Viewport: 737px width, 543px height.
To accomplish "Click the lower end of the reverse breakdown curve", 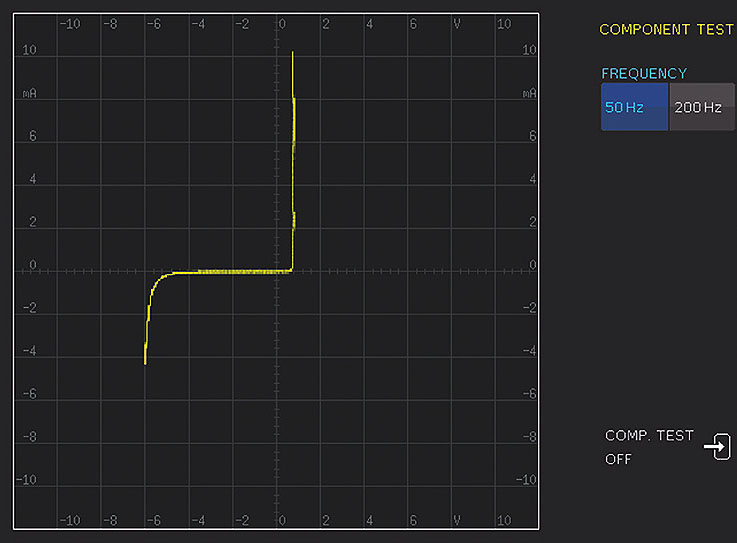I will coord(145,361).
